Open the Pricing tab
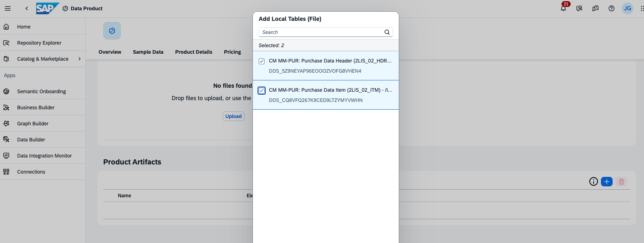Image resolution: width=644 pixels, height=243 pixels. tap(232, 52)
